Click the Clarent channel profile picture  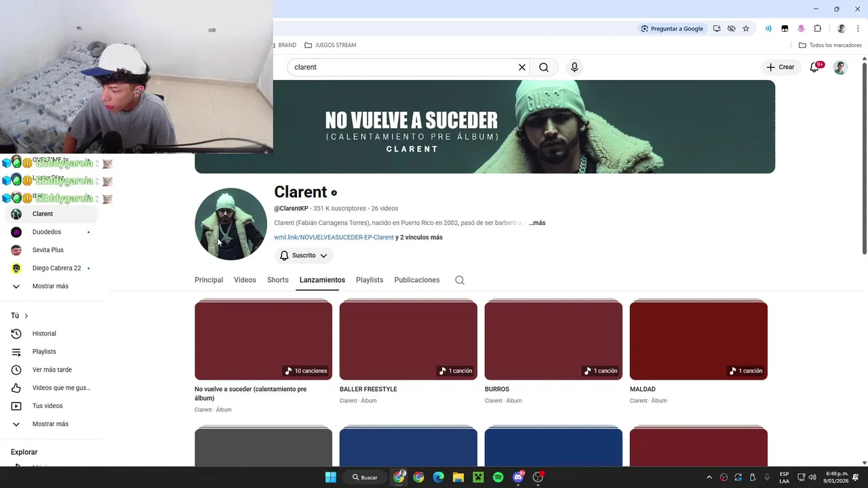[231, 224]
